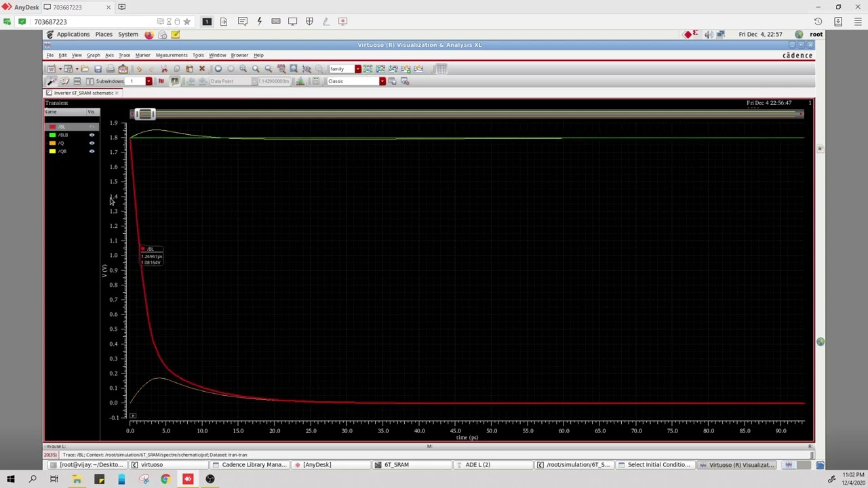Click the strip chart grid icon

click(441, 68)
